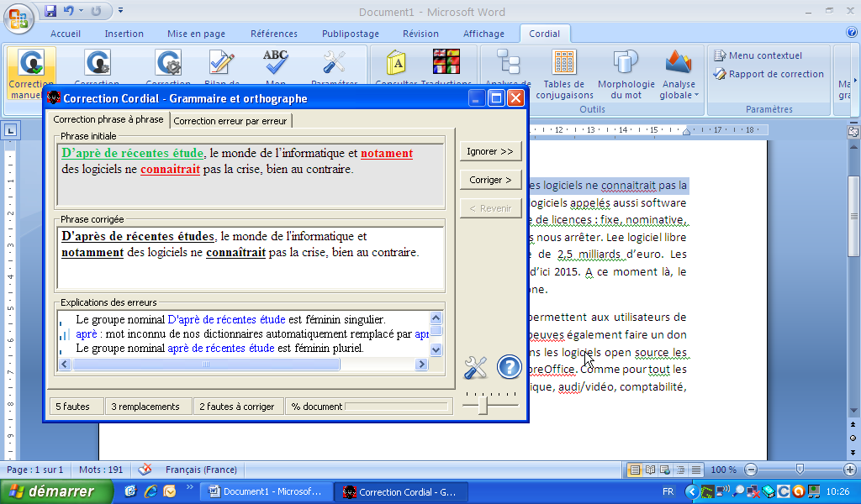Go to the Références tab
Viewport: 861px width, 504px height.
click(x=274, y=34)
